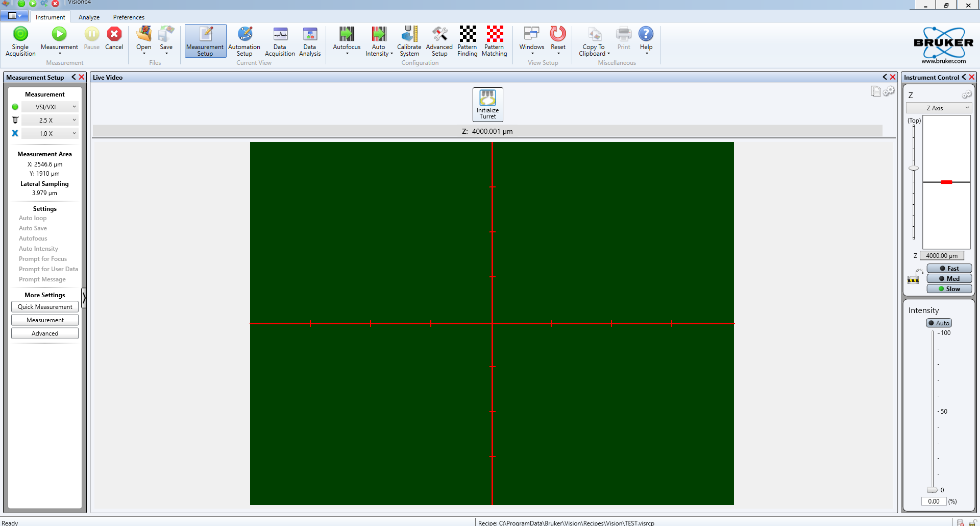The width and height of the screenshot is (980, 526).
Task: Select Med Z speed option
Action: pyautogui.click(x=949, y=279)
